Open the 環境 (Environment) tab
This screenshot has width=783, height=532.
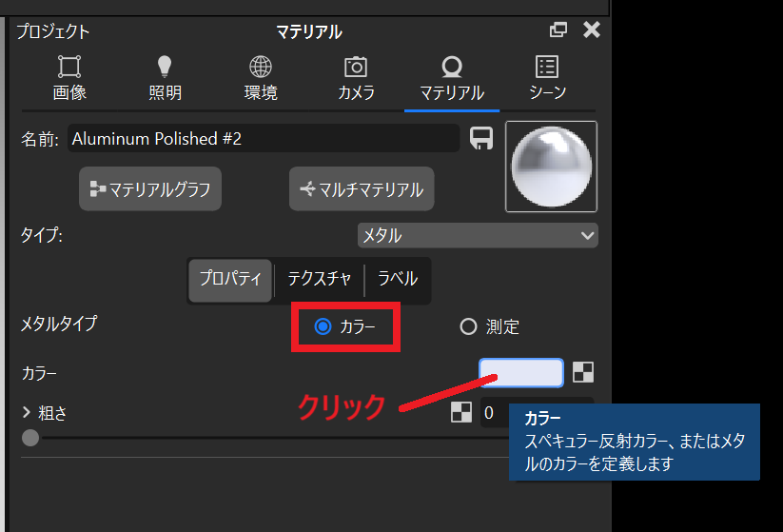point(260,78)
